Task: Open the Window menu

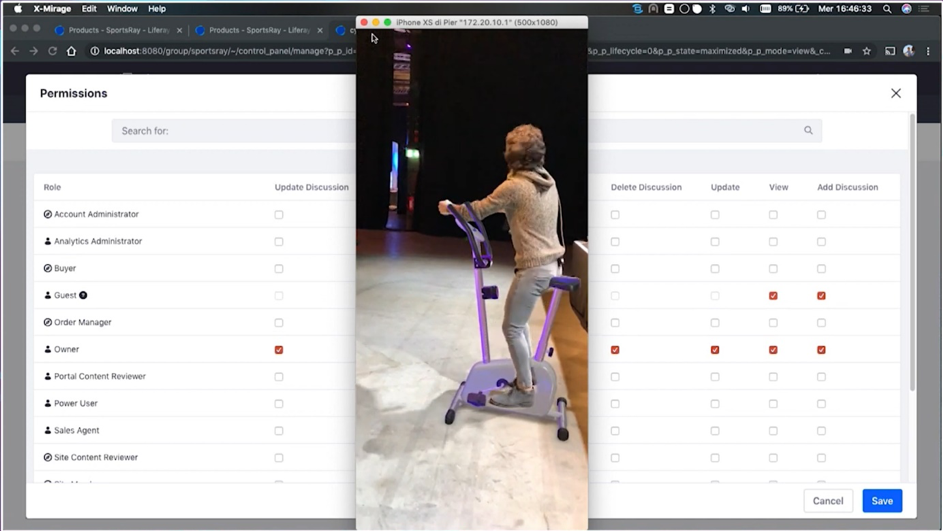Action: 122,8
